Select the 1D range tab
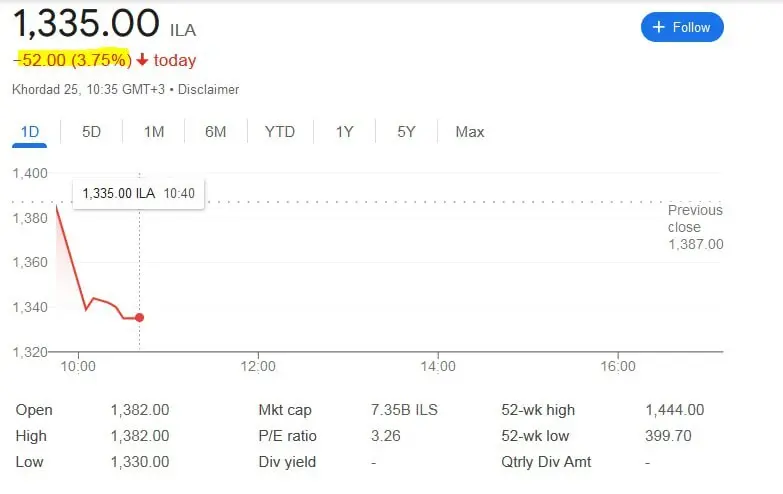This screenshot has width=783, height=494. [x=29, y=132]
